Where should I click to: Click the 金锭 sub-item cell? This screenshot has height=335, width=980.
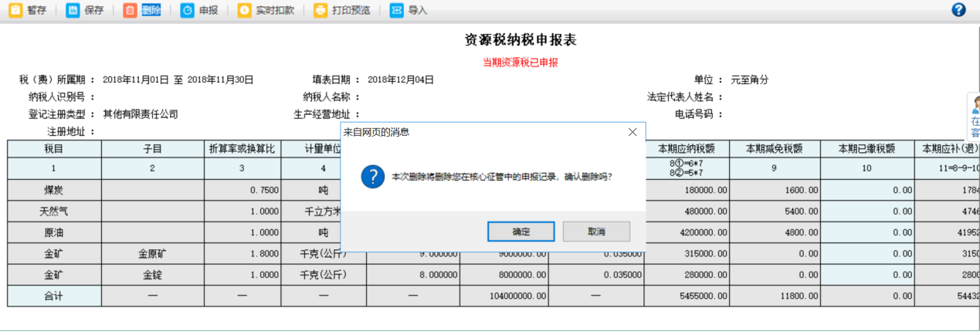click(151, 274)
